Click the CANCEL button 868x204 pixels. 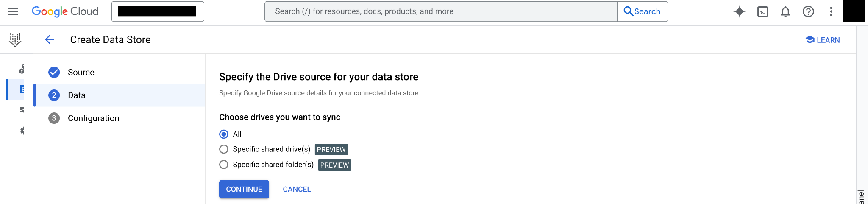pos(297,189)
